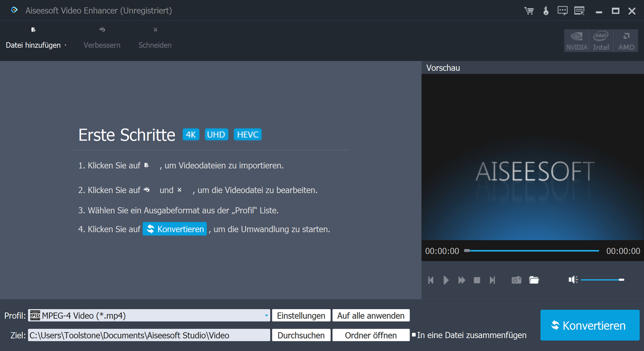Take a snapshot with the camera icon
644x351 pixels.
(516, 280)
